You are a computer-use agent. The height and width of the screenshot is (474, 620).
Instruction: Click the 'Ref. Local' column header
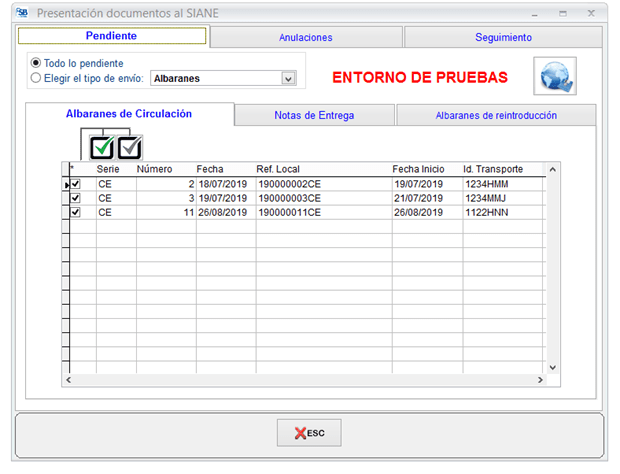point(278,169)
